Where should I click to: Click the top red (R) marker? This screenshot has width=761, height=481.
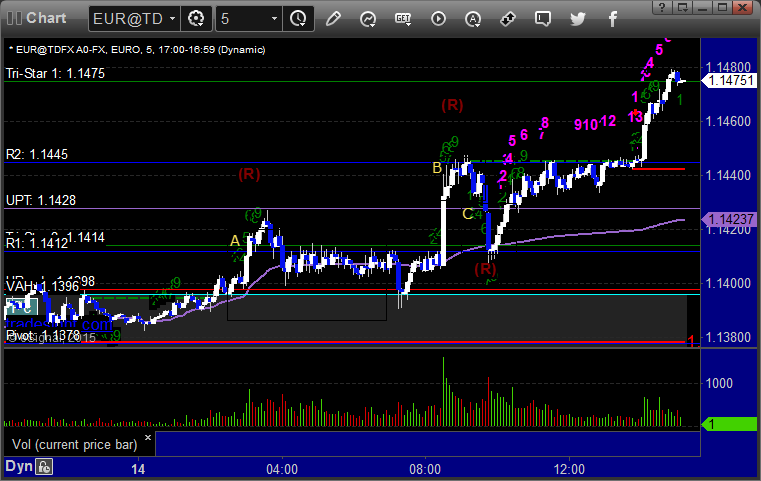point(452,105)
